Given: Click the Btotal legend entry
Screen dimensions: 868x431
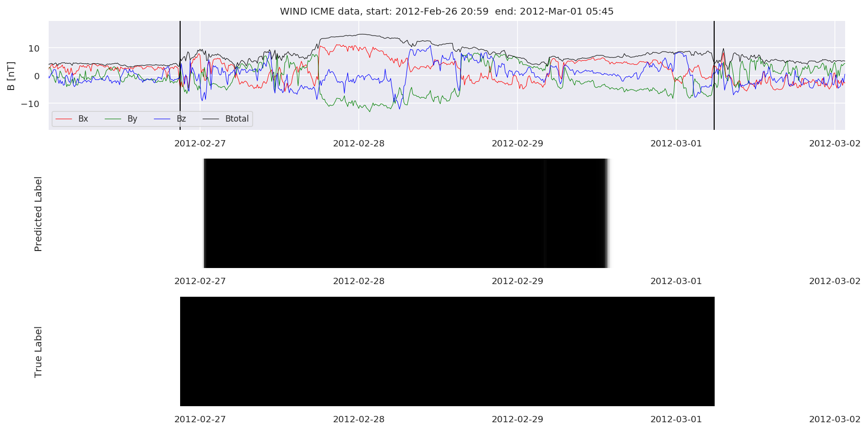Looking at the screenshot, I should pos(225,119).
